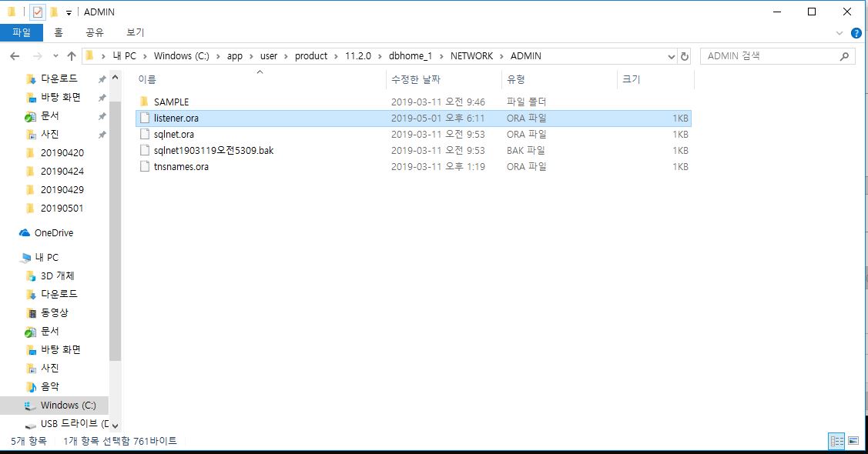Select 내 PC in the navigation pane
This screenshot has width=868, height=454.
point(46,257)
